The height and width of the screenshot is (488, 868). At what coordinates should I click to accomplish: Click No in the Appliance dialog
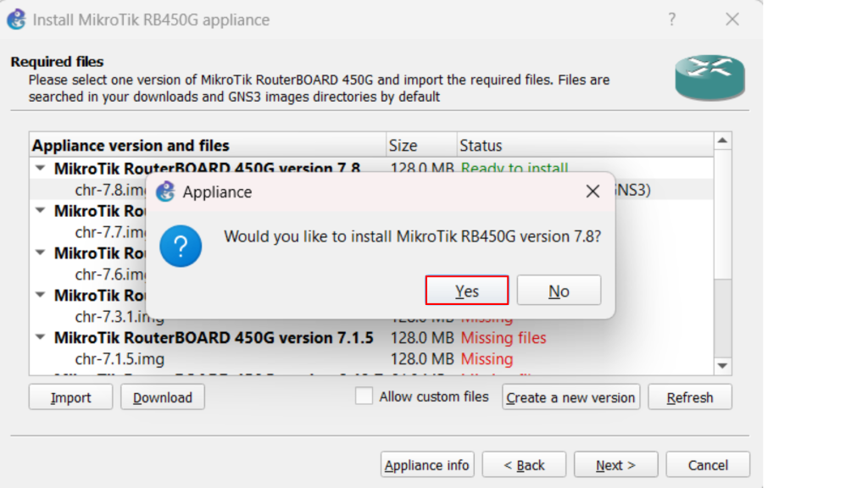[559, 291]
